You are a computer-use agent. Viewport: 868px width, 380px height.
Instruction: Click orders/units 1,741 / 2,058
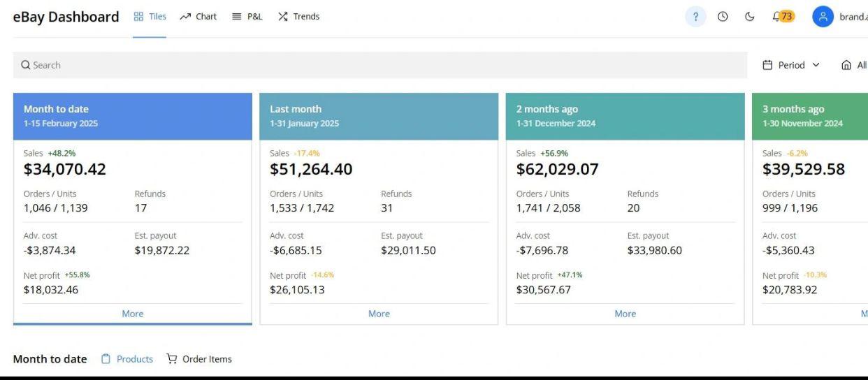tap(549, 207)
